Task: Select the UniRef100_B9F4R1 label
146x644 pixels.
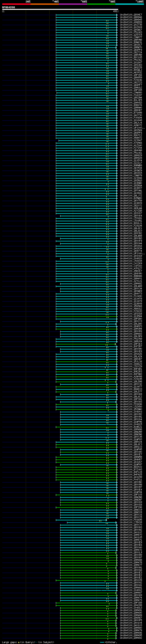Action: coord(131,369)
